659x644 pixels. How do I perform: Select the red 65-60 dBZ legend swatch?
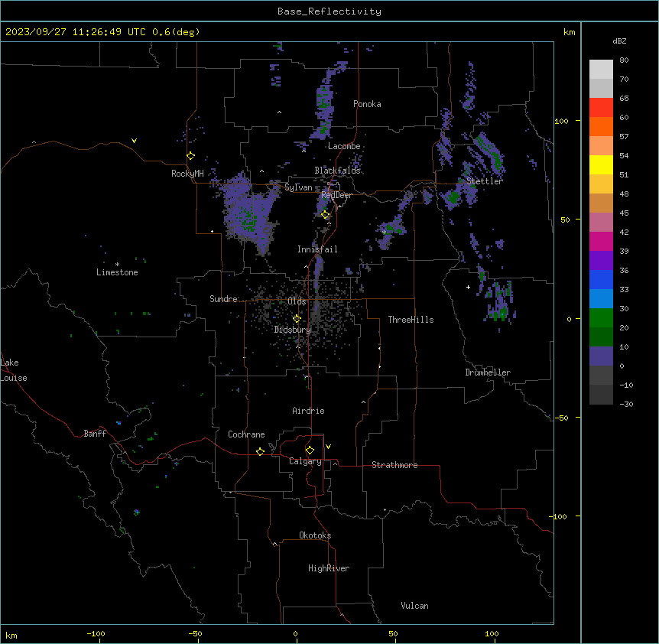click(x=601, y=108)
